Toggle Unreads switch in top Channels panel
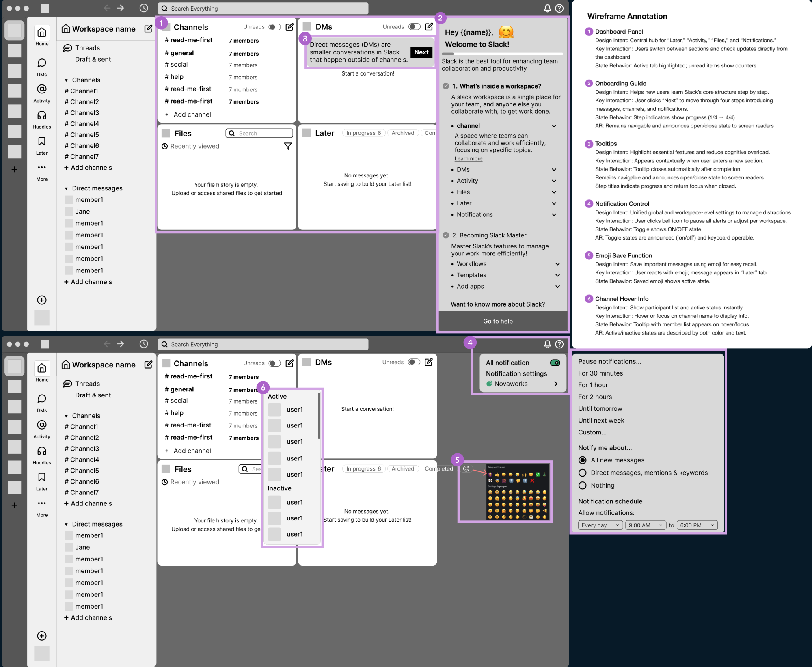Viewport: 812px width, 667px height. click(274, 27)
